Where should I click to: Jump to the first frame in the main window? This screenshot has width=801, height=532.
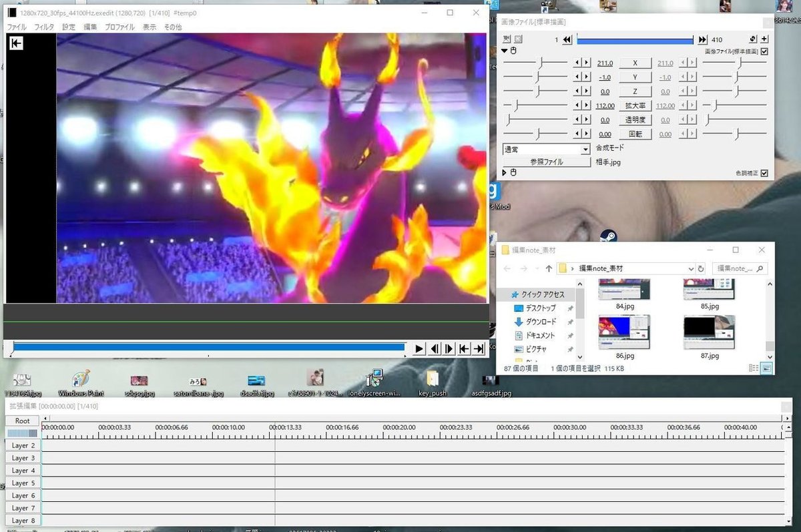pos(464,348)
